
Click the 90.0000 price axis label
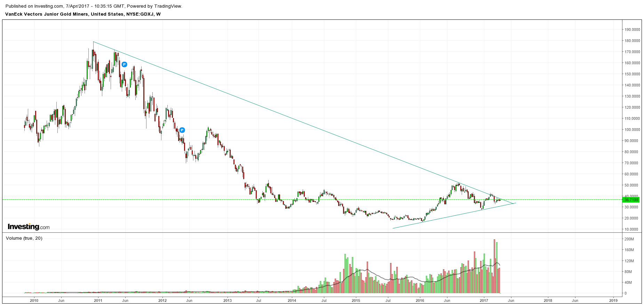pyautogui.click(x=631, y=141)
